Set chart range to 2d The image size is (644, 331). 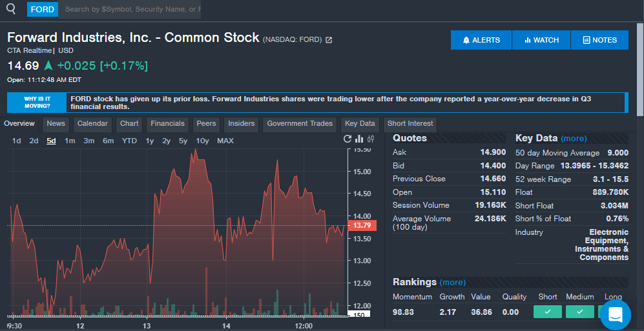[34, 141]
